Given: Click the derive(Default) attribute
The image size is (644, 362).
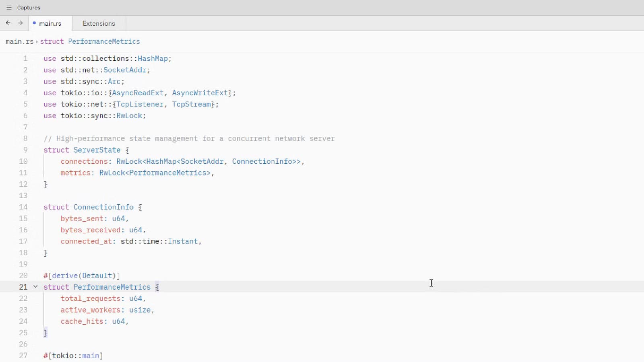Looking at the screenshot, I should 82,276.
